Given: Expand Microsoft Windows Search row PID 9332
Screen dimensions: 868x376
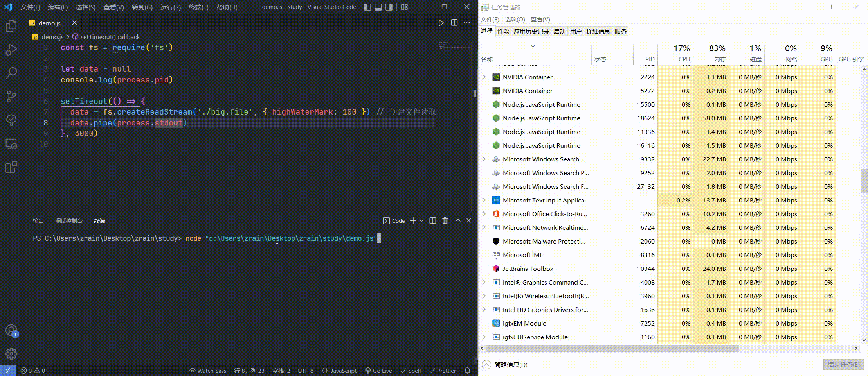Looking at the screenshot, I should [484, 159].
